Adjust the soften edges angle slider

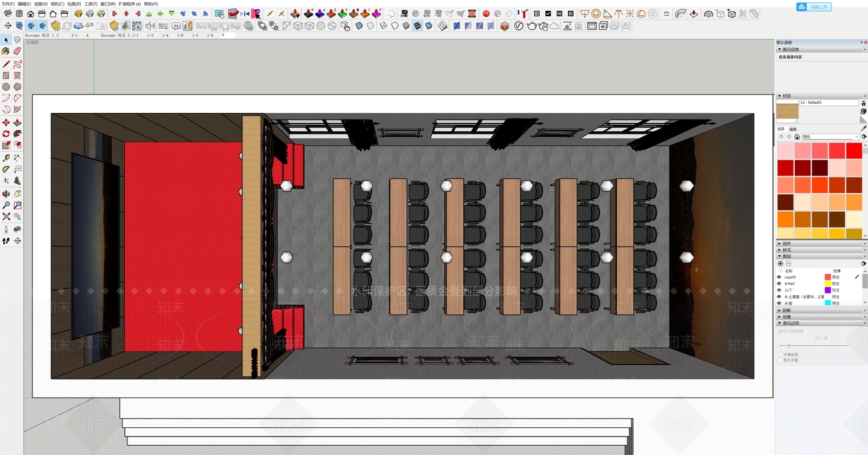[789, 346]
